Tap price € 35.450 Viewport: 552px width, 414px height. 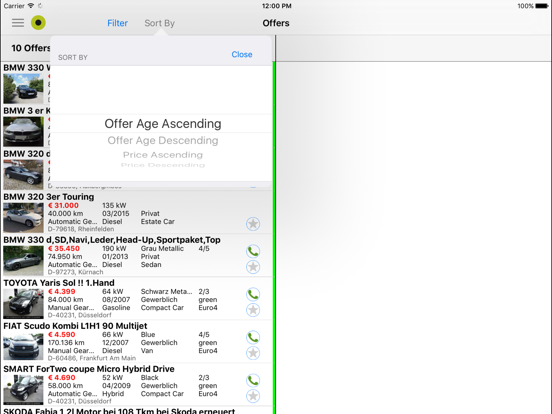(64, 249)
